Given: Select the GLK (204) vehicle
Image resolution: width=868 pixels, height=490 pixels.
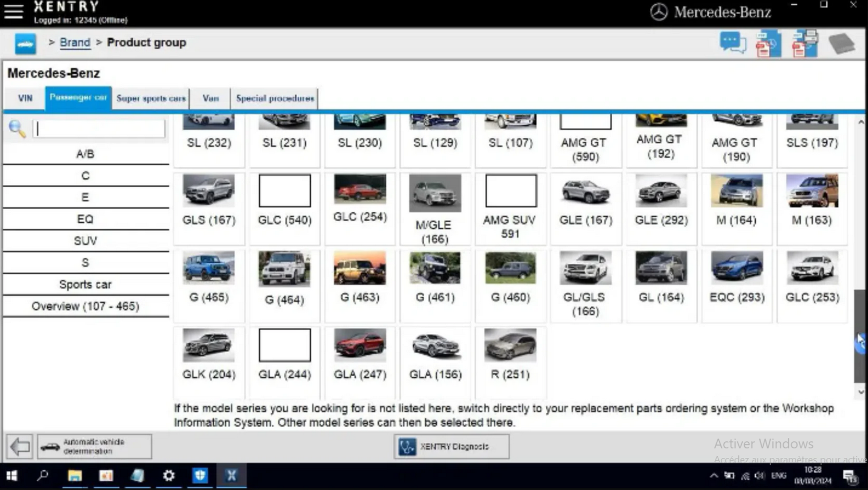Looking at the screenshot, I should click(x=209, y=362).
